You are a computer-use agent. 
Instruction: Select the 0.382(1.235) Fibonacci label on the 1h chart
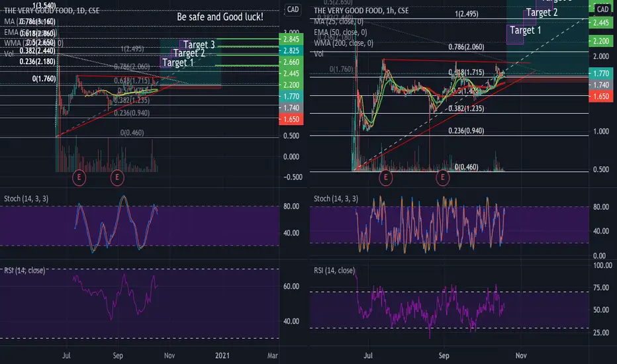[466, 109]
